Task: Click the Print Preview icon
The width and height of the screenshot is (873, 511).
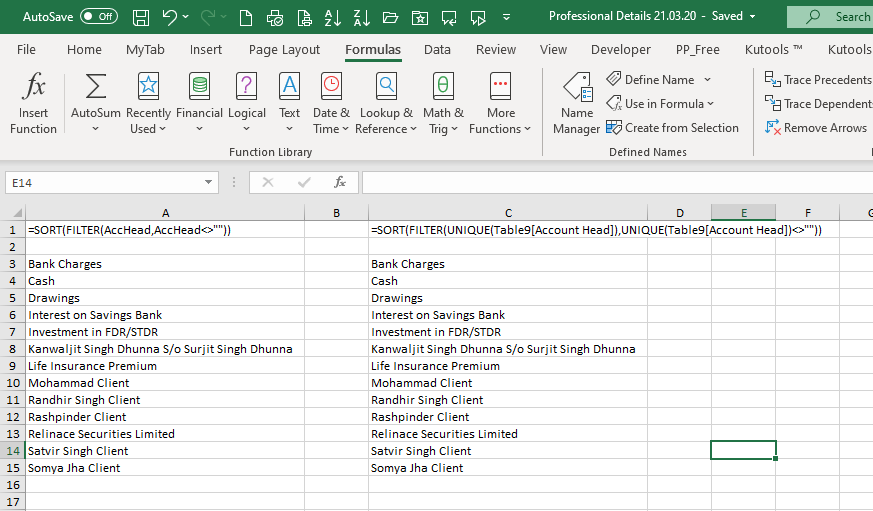Action: (304, 18)
